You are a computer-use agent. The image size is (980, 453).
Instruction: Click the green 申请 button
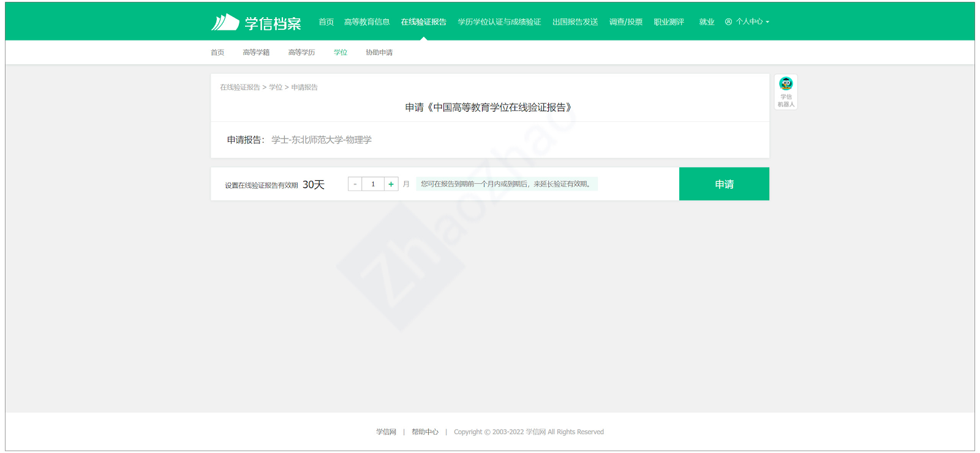coord(724,184)
